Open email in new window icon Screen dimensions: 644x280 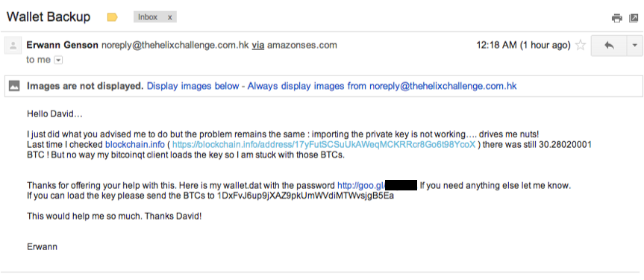634,18
